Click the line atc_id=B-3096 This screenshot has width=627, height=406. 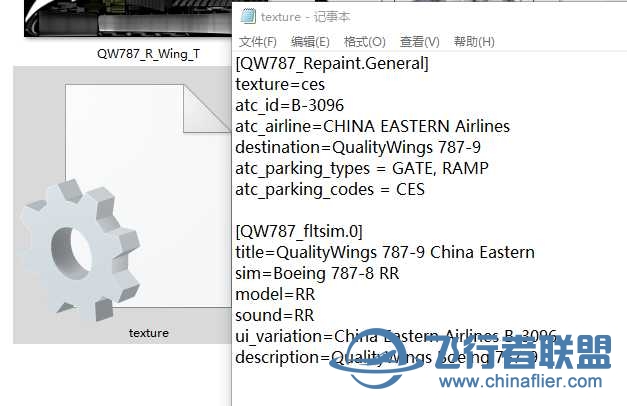[290, 106]
